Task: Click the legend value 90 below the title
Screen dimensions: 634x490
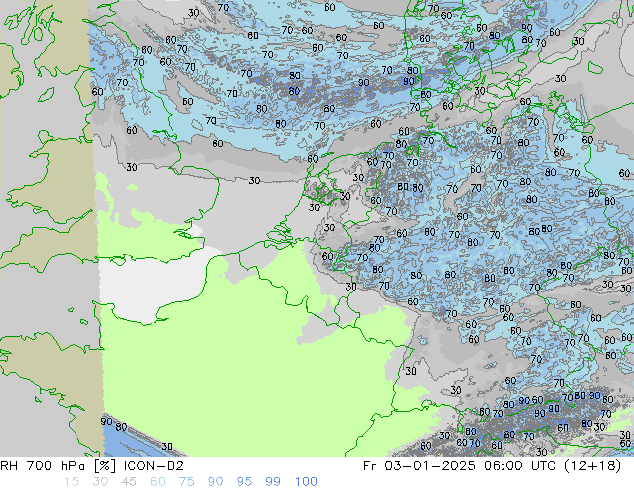Action: 215,482
